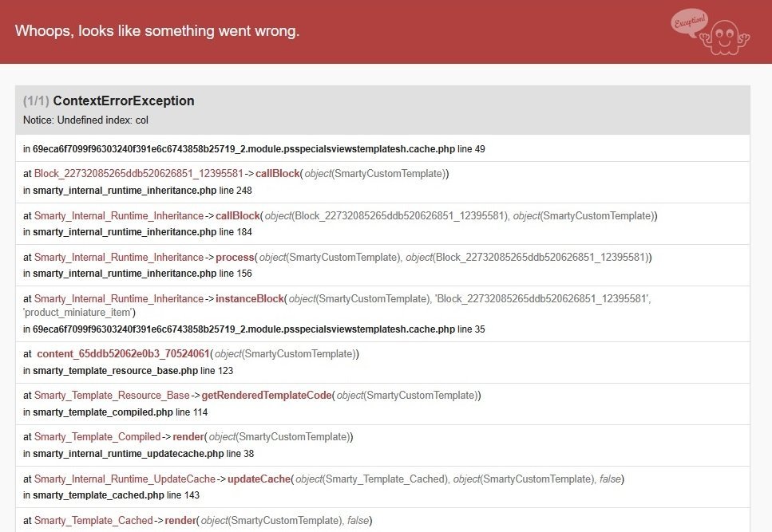
Task: Click the ContextErrorException title
Action: [x=124, y=101]
